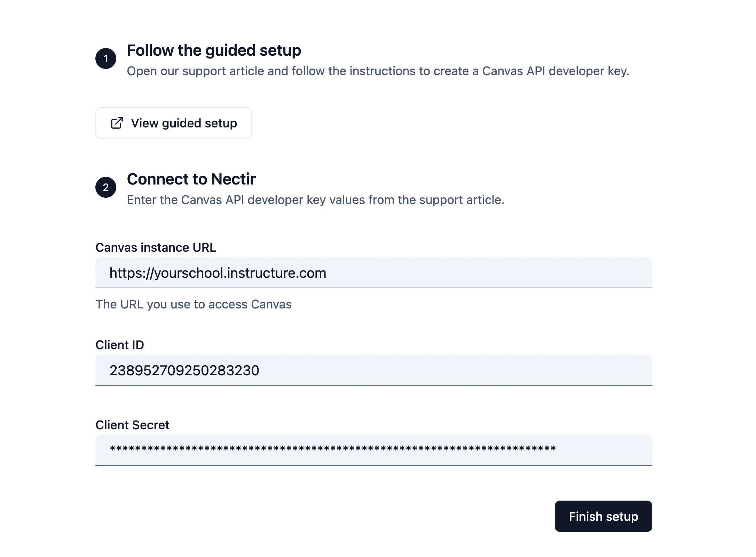Select the step 2 circle indicator
The width and height of the screenshot is (756, 557).
pos(105,187)
